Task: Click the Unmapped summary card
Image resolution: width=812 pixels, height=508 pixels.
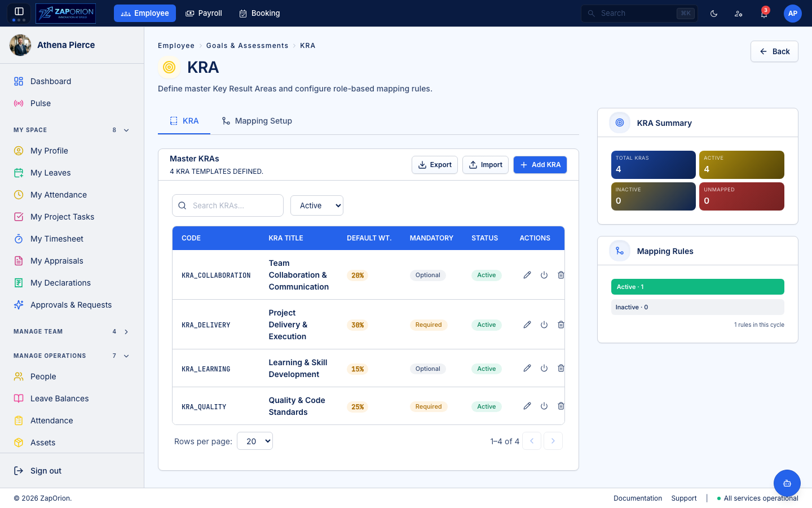Action: point(742,196)
